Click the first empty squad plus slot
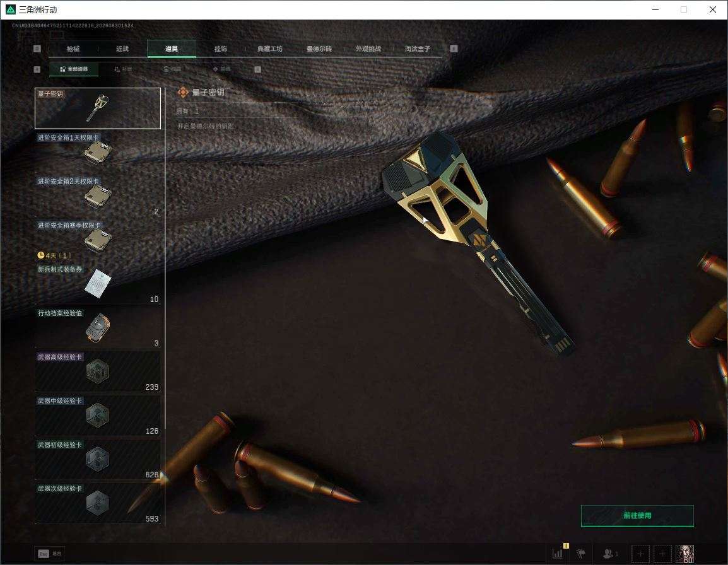This screenshot has height=565, width=728. [x=640, y=554]
